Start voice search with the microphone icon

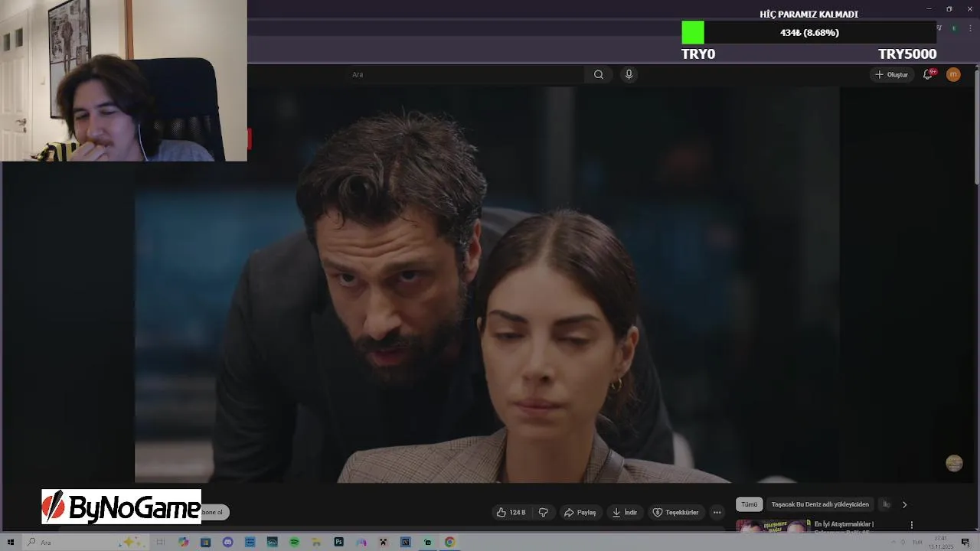click(x=629, y=74)
